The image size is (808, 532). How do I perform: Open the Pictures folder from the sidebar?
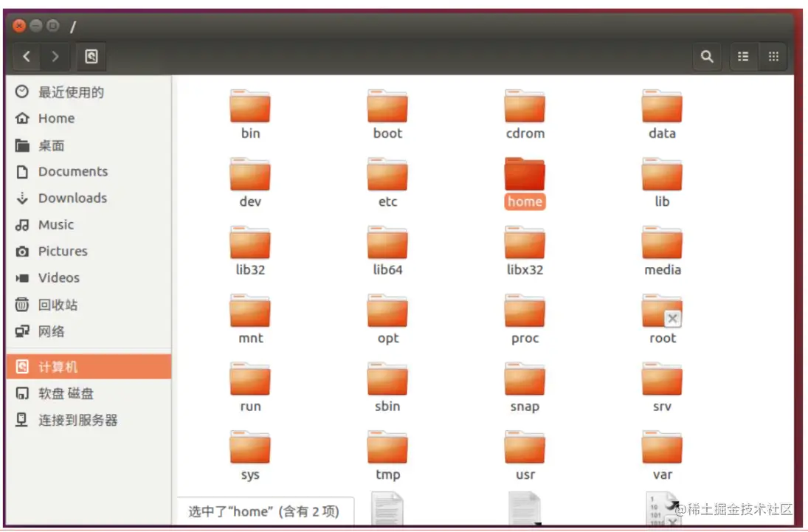61,251
